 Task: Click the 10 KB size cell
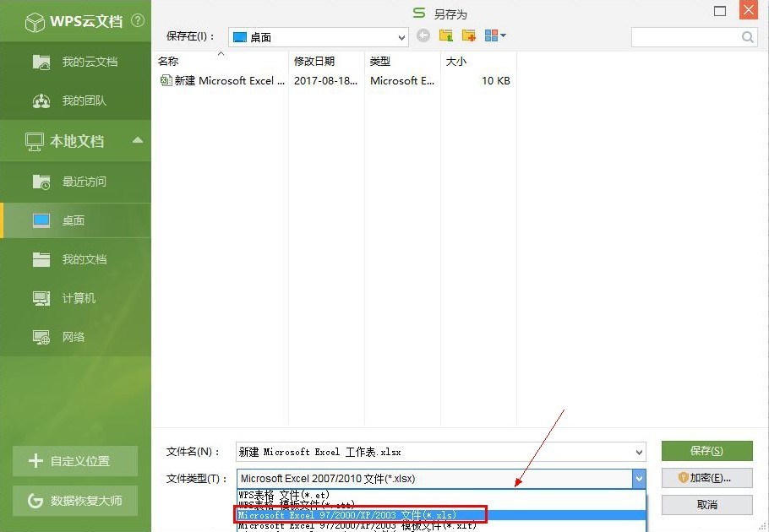[x=496, y=81]
